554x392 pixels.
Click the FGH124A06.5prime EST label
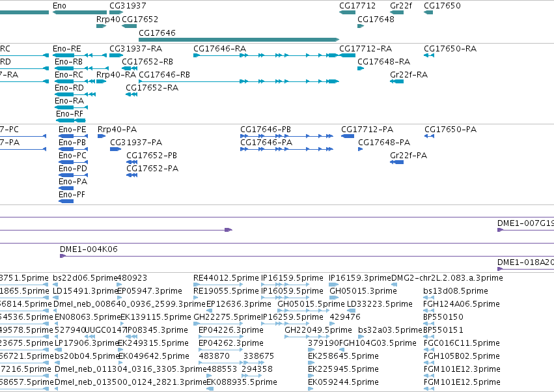point(462,304)
